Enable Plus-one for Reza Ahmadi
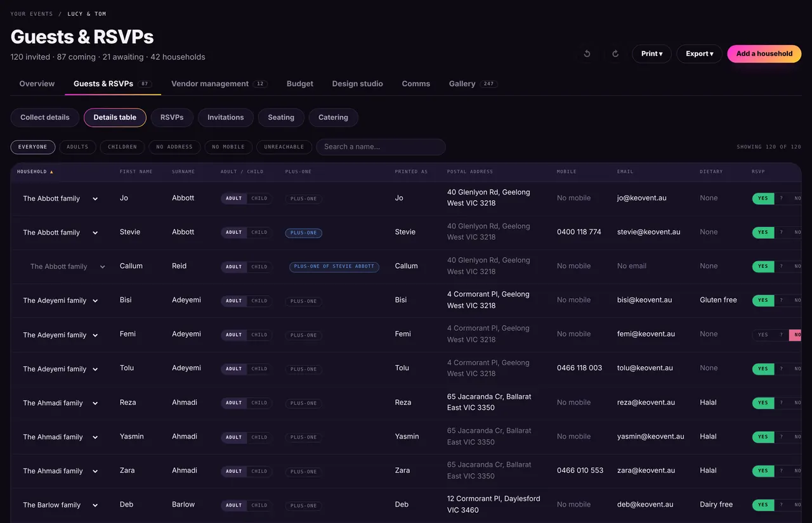The width and height of the screenshot is (812, 523). click(x=303, y=403)
